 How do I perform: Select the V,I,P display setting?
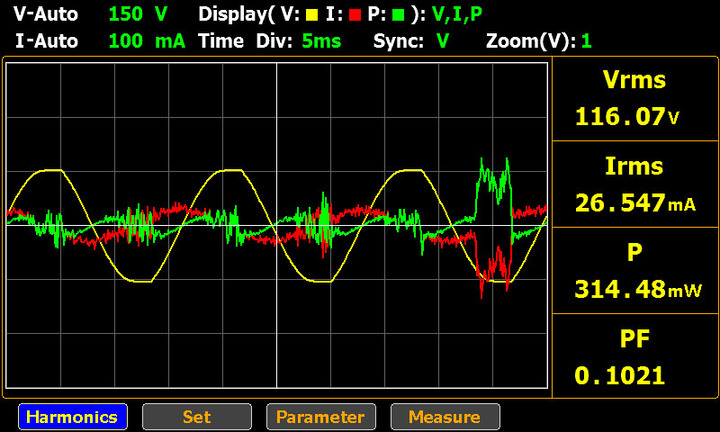coord(457,15)
